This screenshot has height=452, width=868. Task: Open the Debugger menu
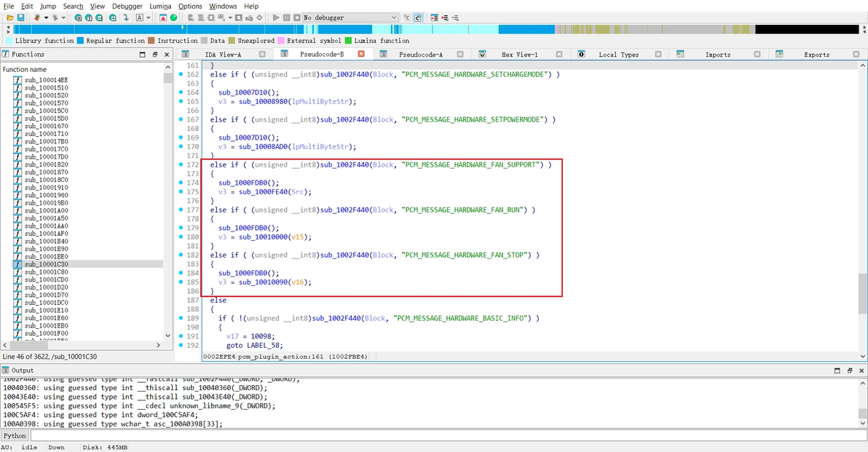click(x=127, y=6)
